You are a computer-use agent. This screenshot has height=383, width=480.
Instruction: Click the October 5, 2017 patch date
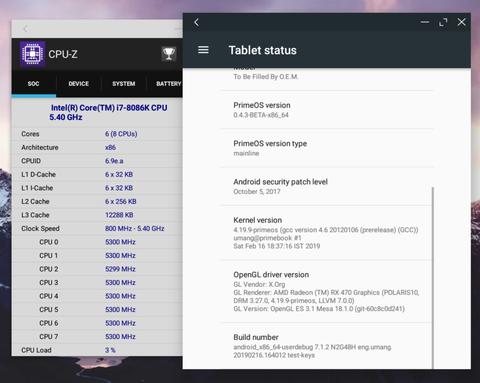[257, 191]
